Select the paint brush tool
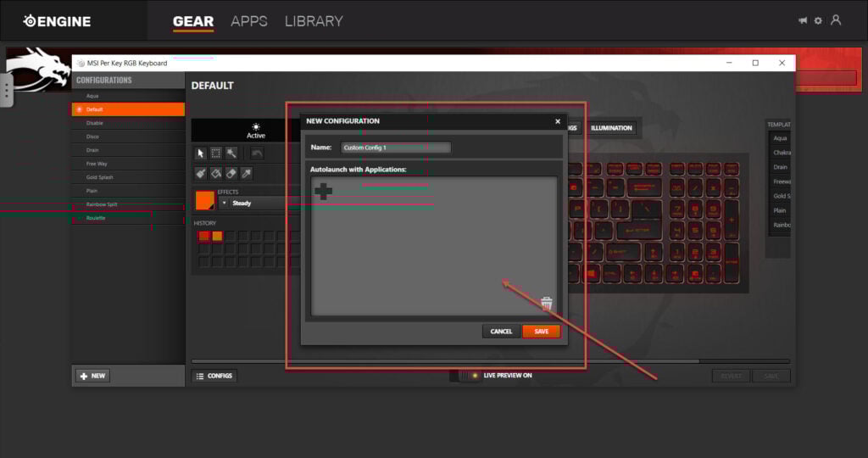Image resolution: width=868 pixels, height=458 pixels. click(x=201, y=173)
